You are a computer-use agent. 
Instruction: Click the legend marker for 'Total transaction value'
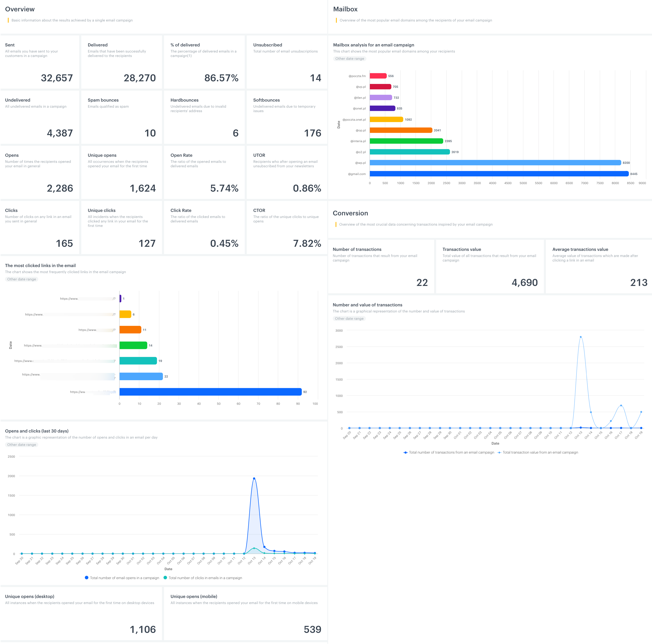[499, 452]
